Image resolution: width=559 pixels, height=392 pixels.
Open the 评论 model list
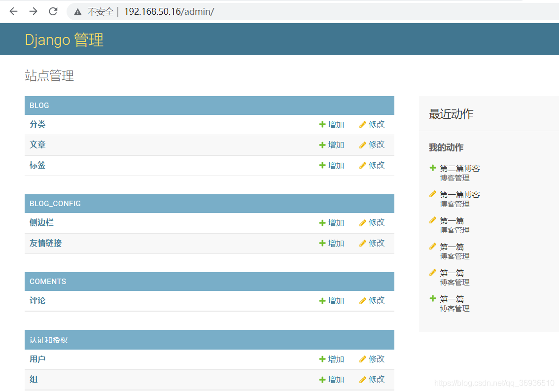click(37, 301)
